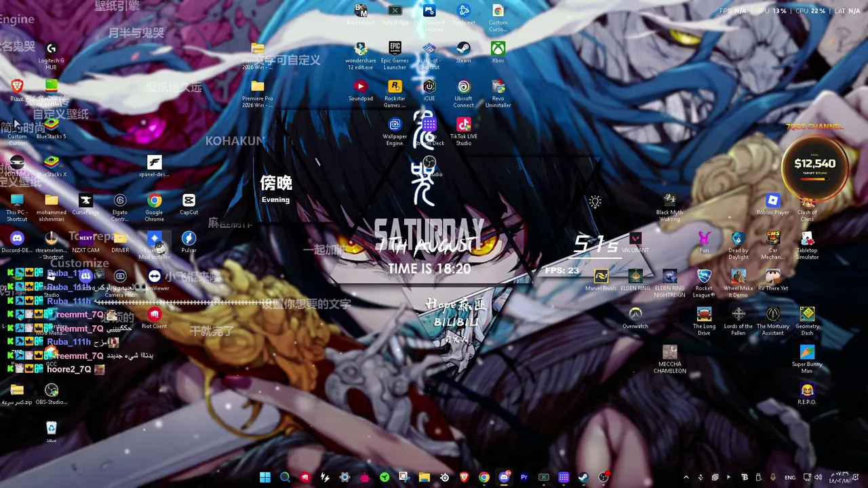Open the volume control in system tray
Viewport: 868px width, 488px height.
(818, 477)
